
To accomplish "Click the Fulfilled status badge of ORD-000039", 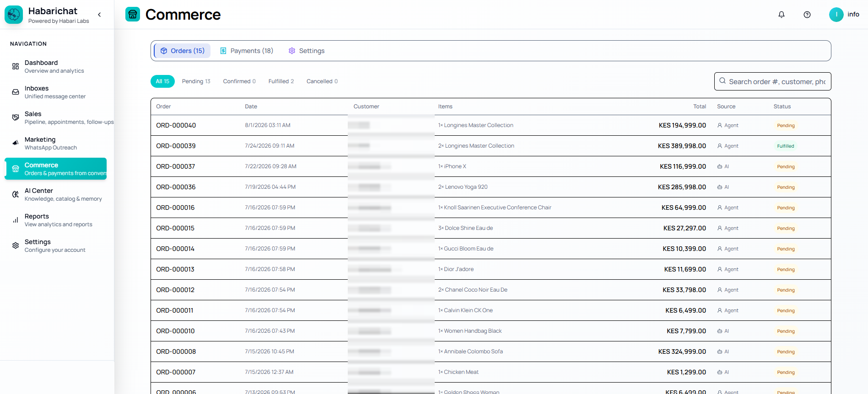I will 785,146.
